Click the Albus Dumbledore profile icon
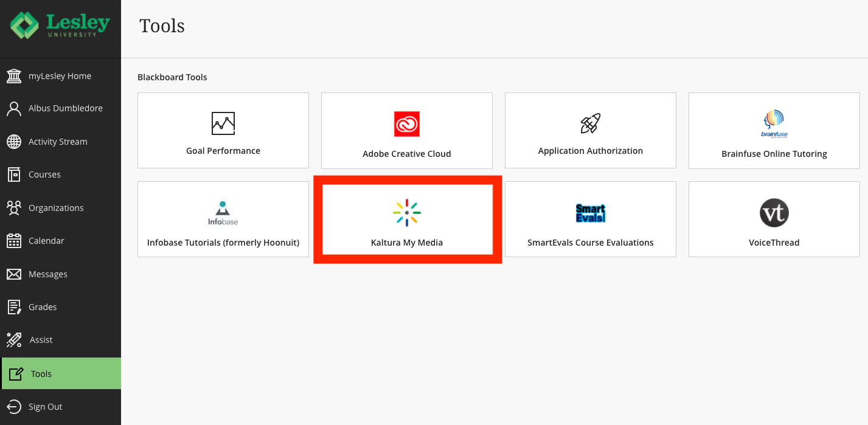 [x=13, y=108]
